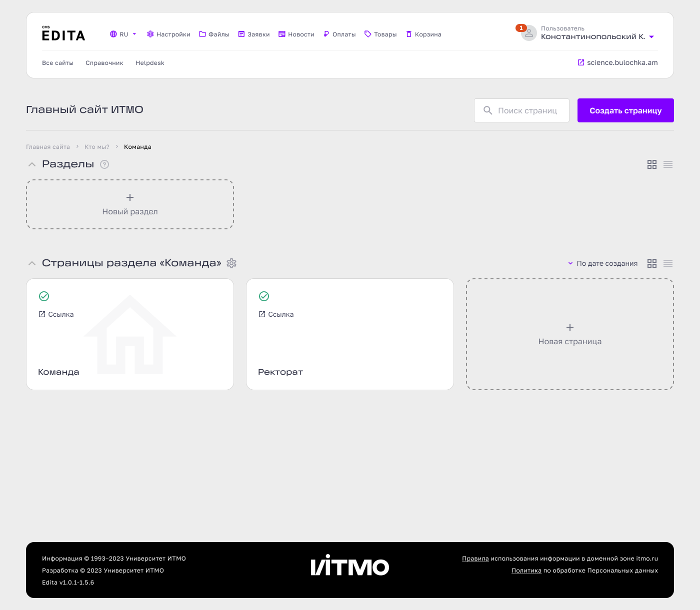Switch Страницы раздела to grid view
Viewport: 700px width, 610px height.
click(x=652, y=263)
